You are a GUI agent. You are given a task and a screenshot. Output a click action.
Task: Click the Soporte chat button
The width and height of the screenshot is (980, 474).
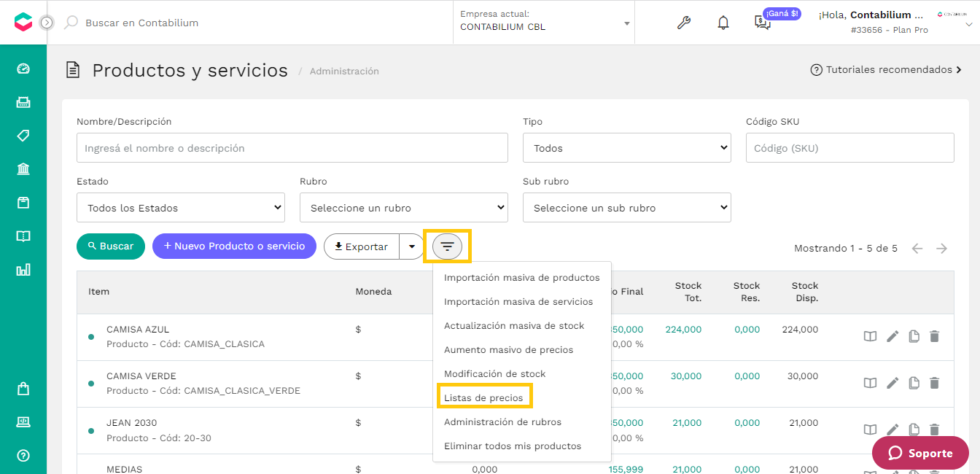pyautogui.click(x=920, y=453)
